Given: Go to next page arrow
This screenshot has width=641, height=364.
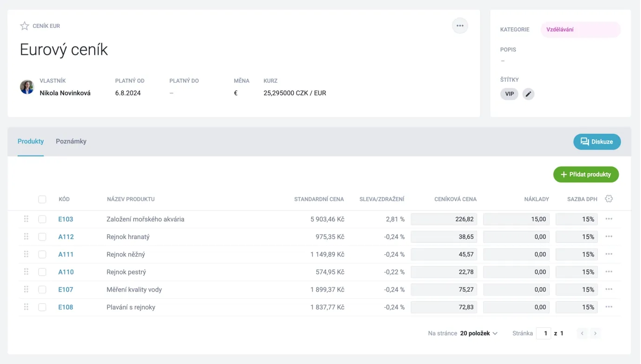Looking at the screenshot, I should (595, 333).
